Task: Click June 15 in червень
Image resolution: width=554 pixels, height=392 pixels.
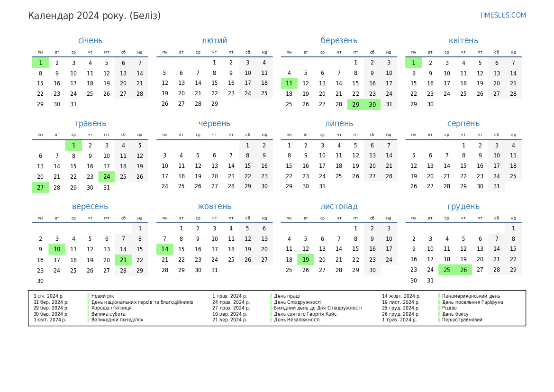Action: 248,166
